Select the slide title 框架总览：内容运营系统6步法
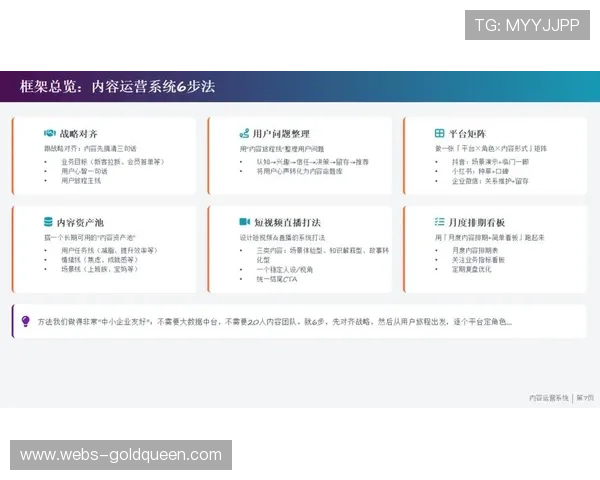Image resolution: width=600 pixels, height=480 pixels. 117,87
